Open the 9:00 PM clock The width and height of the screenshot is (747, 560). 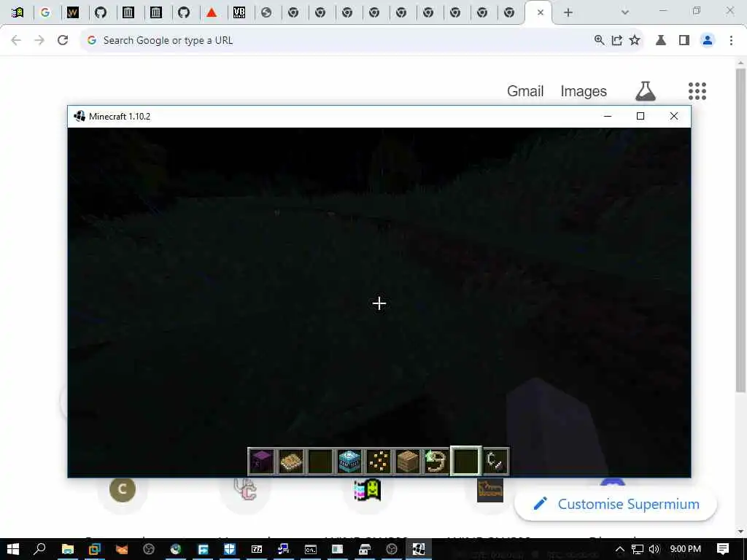coord(686,549)
